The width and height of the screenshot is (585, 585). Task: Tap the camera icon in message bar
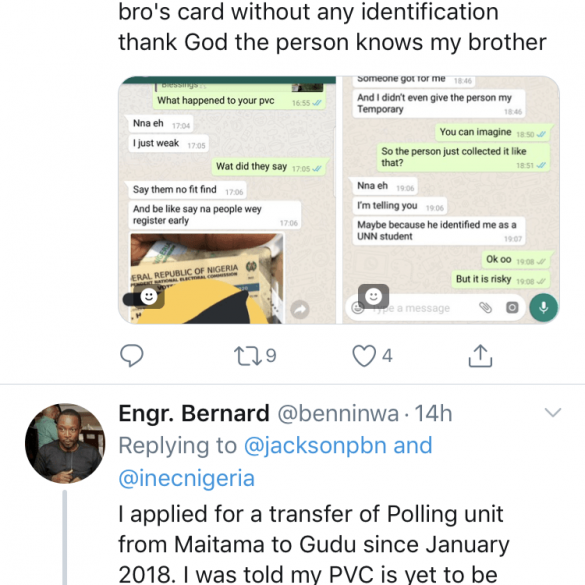pyautogui.click(x=512, y=307)
